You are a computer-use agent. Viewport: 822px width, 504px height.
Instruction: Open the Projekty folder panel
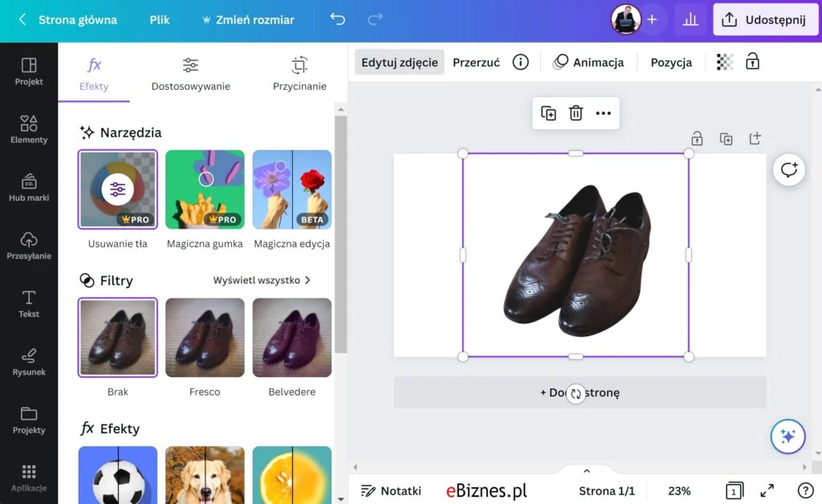29,421
